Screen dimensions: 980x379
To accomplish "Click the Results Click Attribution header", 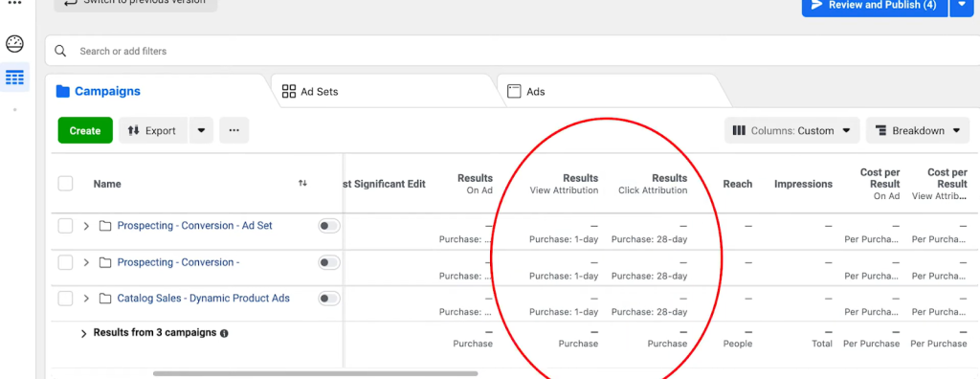I will pos(653,184).
